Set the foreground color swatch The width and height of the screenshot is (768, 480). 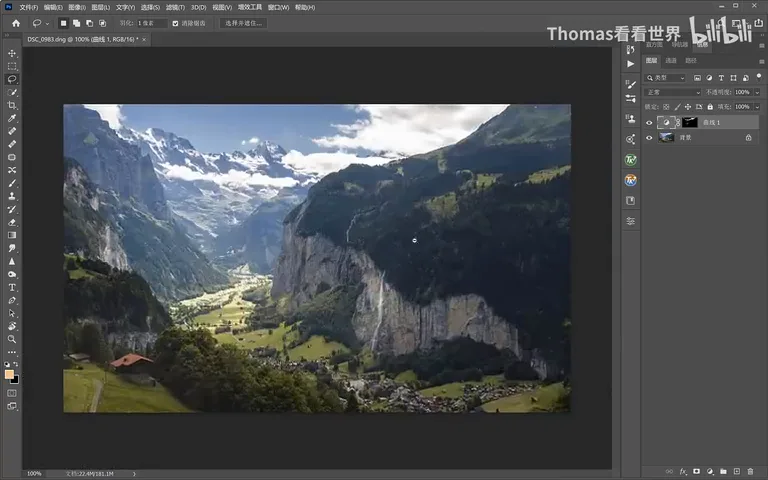9,375
